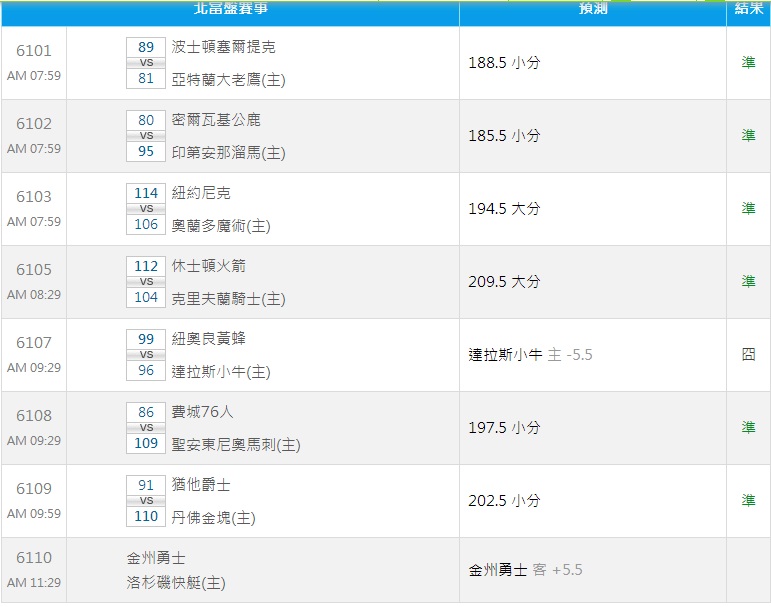Select game number 6102
Screen dimensions: 771x607
click(34, 123)
